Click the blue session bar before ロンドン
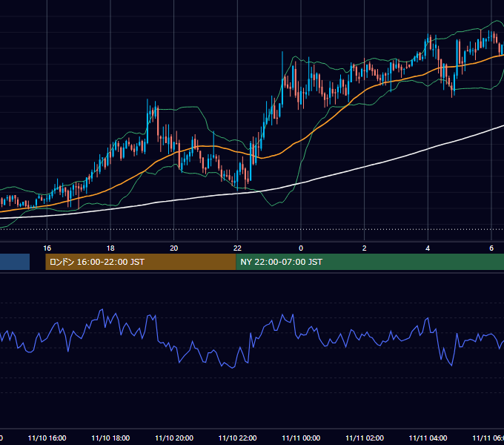 point(15,262)
